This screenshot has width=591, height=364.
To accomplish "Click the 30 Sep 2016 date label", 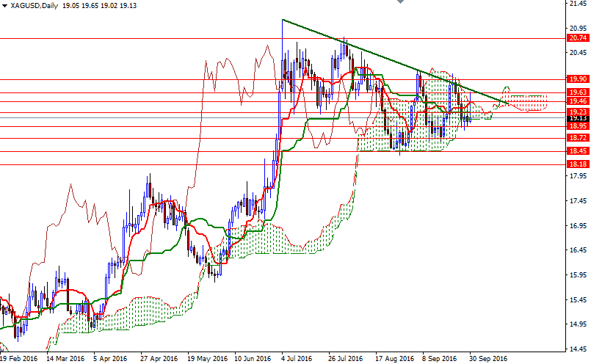I will 488,358.
